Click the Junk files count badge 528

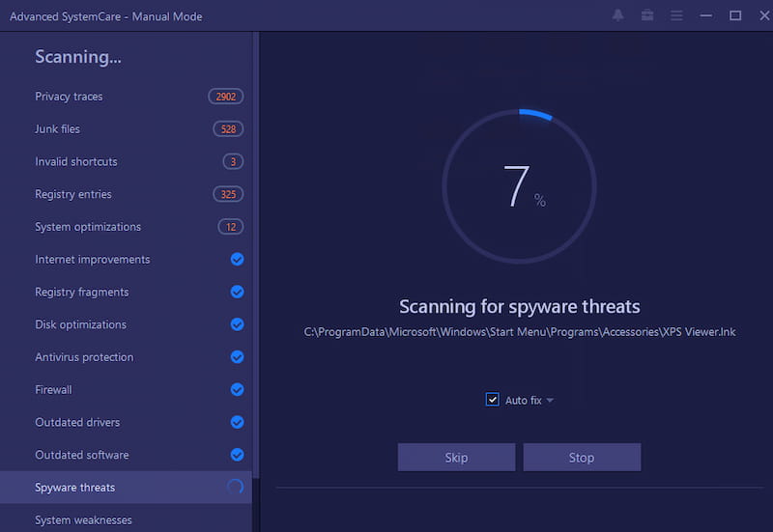pos(228,129)
